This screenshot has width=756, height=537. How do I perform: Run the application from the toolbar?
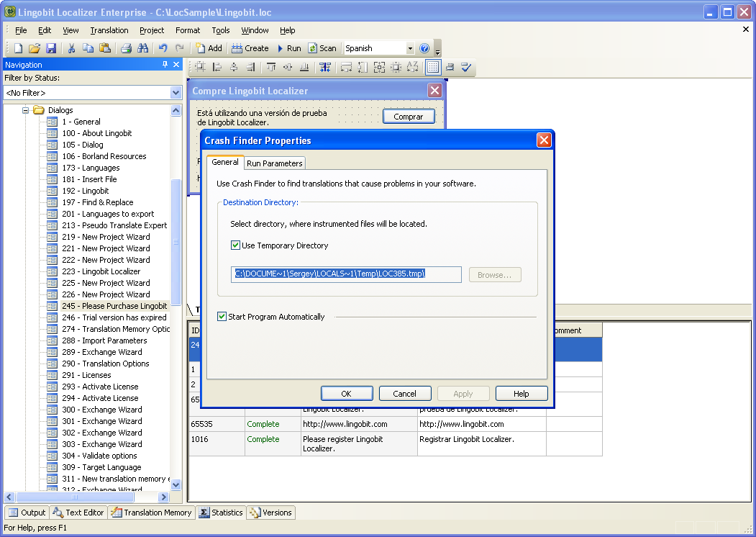click(289, 48)
